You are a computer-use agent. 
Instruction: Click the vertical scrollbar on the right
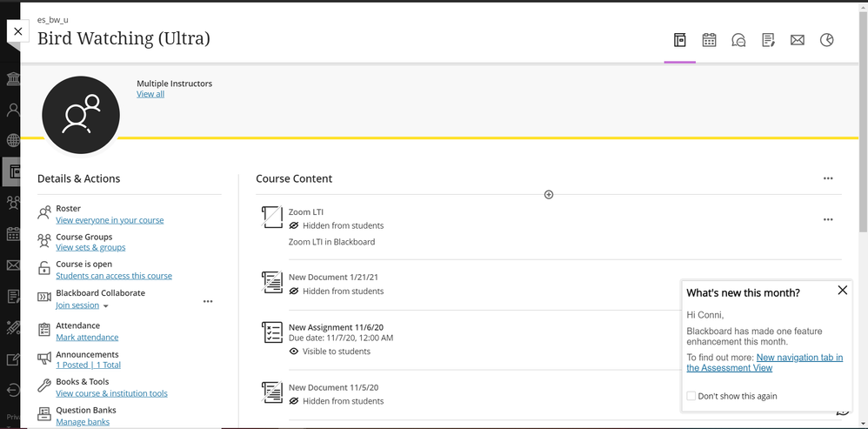(863, 119)
